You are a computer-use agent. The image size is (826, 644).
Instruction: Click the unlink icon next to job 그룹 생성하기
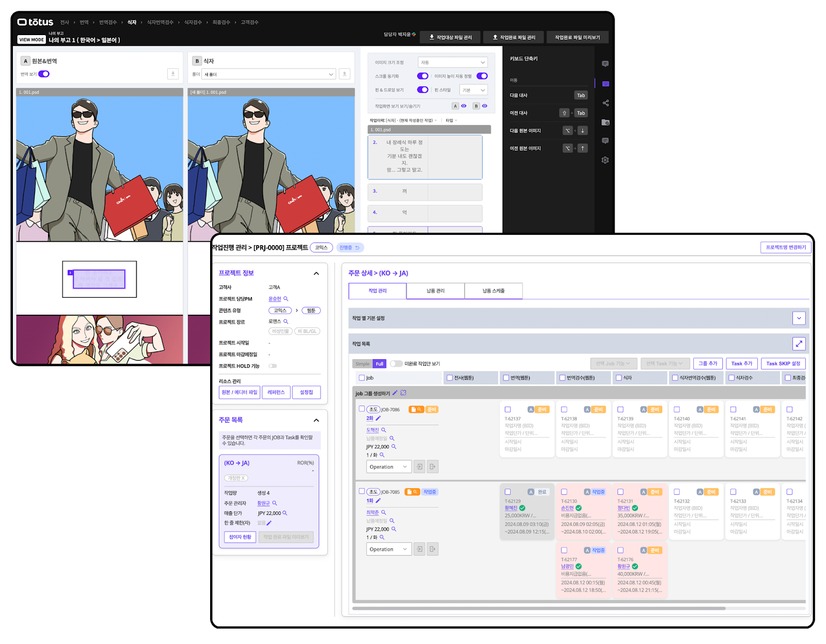(x=403, y=393)
